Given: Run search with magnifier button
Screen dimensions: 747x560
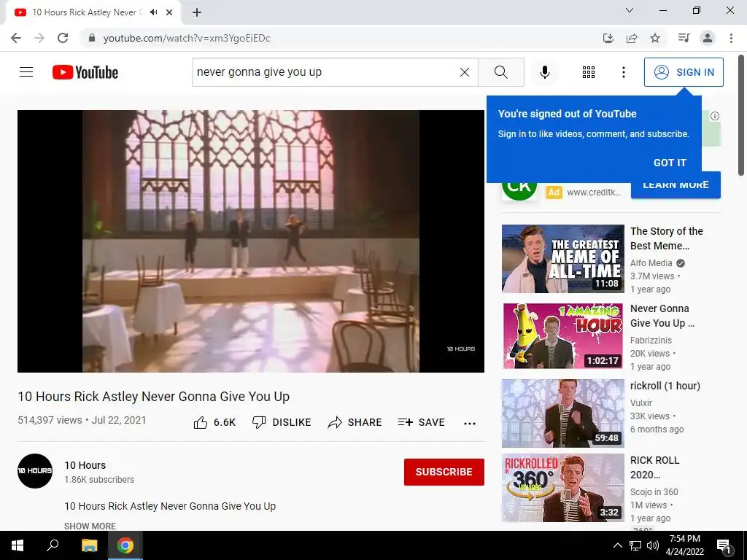Looking at the screenshot, I should 500,72.
